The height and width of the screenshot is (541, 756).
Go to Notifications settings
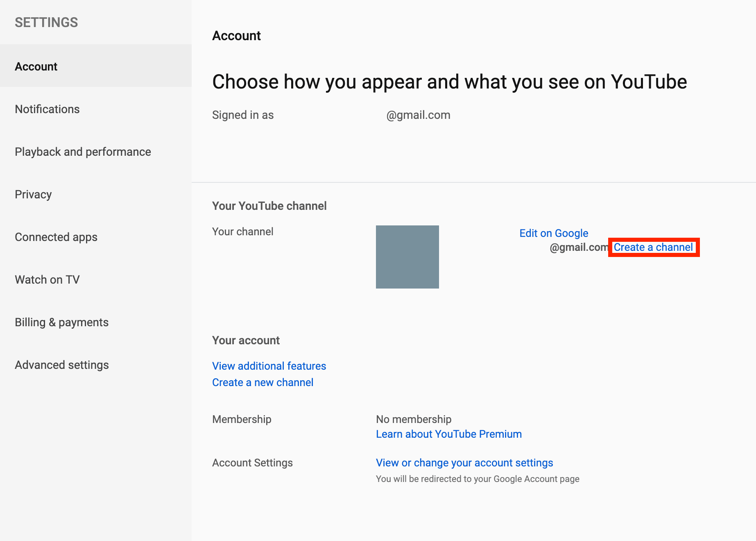pos(47,109)
